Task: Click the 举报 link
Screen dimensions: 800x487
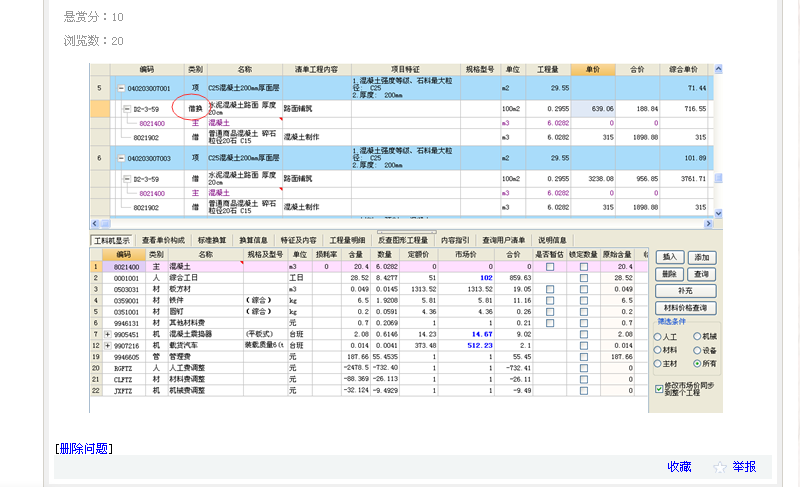Action: (x=744, y=467)
